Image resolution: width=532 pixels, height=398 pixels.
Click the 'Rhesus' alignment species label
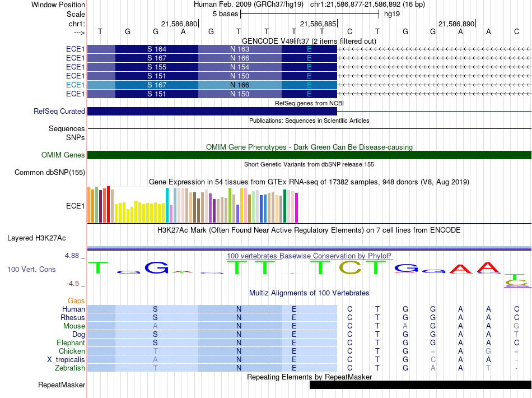click(x=73, y=317)
